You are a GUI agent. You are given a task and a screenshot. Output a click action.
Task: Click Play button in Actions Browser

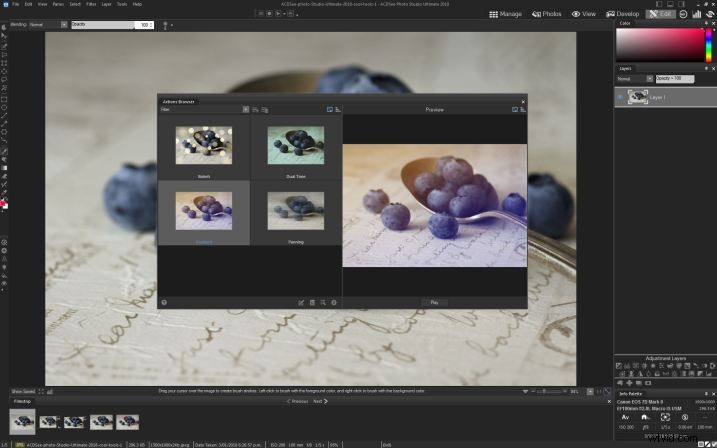tap(434, 303)
